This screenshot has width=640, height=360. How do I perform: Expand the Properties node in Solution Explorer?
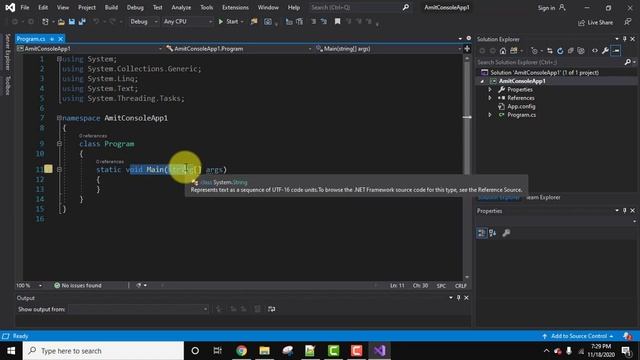coord(490,89)
